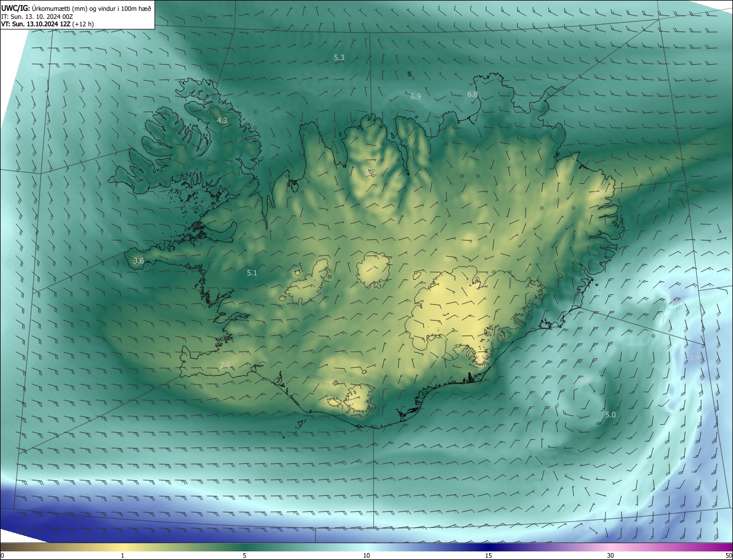Click the 15 tick label on the color scale

click(x=488, y=555)
